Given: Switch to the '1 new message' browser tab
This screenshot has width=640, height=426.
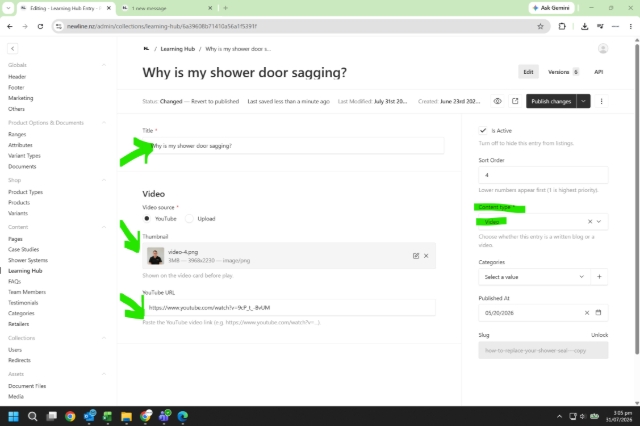Looking at the screenshot, I should (x=167, y=8).
